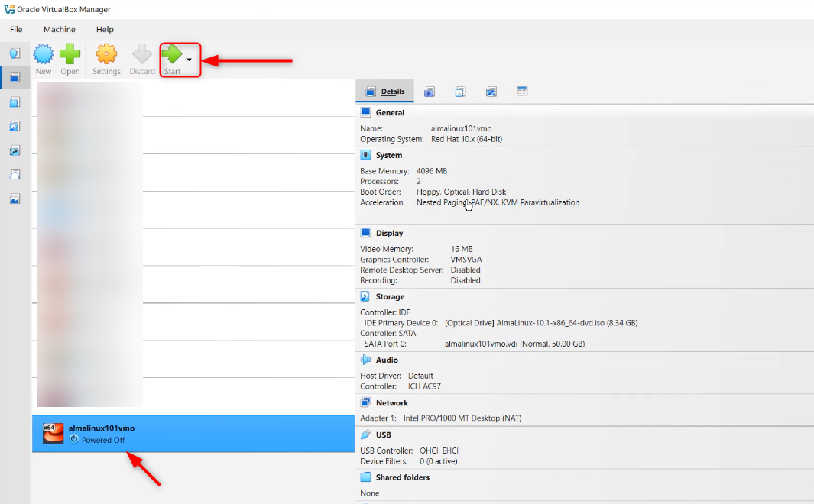
Task: Open the Machine menu
Action: (59, 30)
